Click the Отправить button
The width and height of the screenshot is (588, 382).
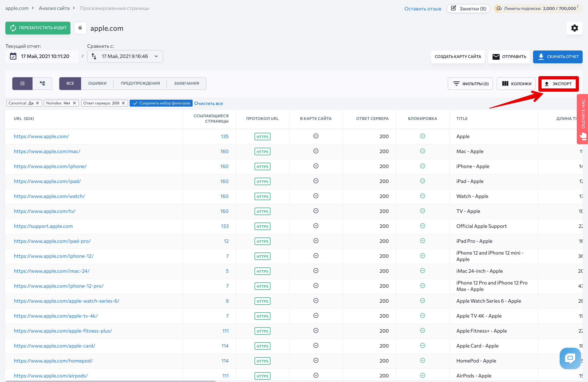click(x=509, y=57)
